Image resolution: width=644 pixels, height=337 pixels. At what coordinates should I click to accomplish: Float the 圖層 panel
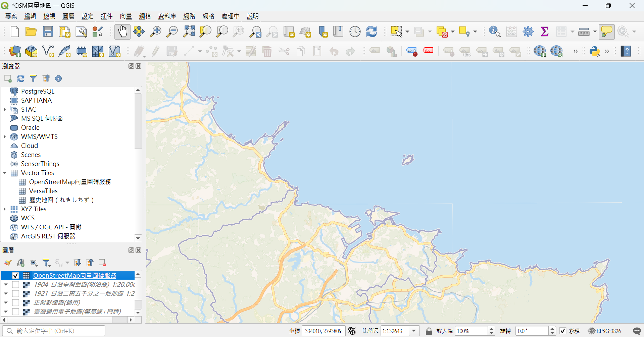(x=131, y=250)
